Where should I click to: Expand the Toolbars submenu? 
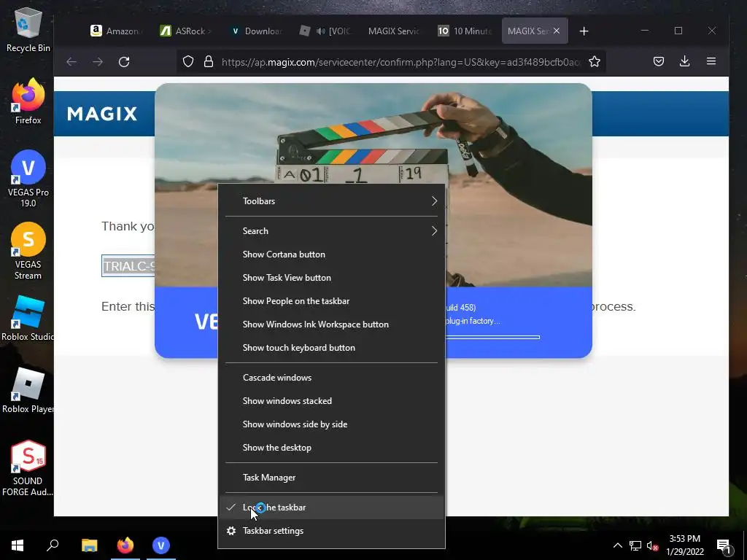tap(332, 201)
